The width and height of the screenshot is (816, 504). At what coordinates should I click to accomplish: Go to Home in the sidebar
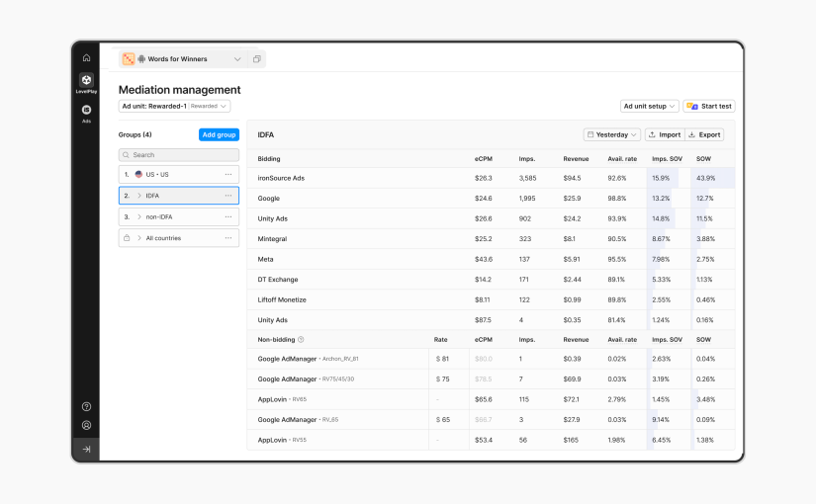click(86, 58)
